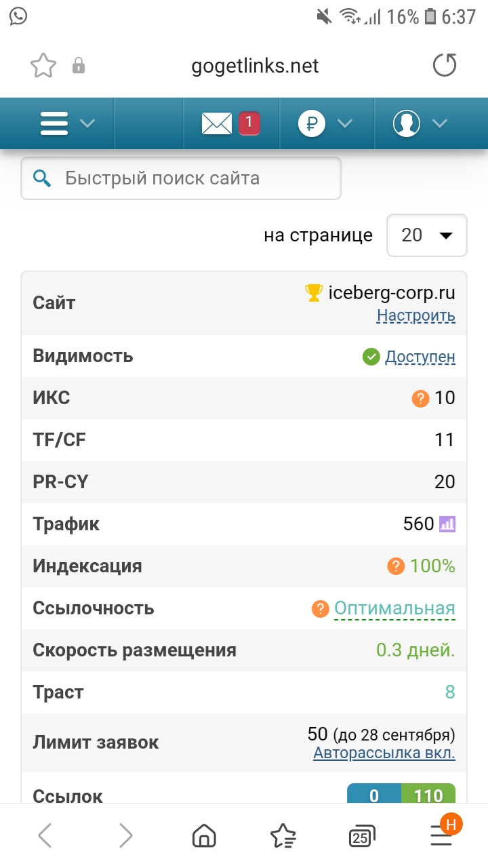Expand the ruble balance dropdown
The width and height of the screenshot is (488, 868).
(325, 123)
